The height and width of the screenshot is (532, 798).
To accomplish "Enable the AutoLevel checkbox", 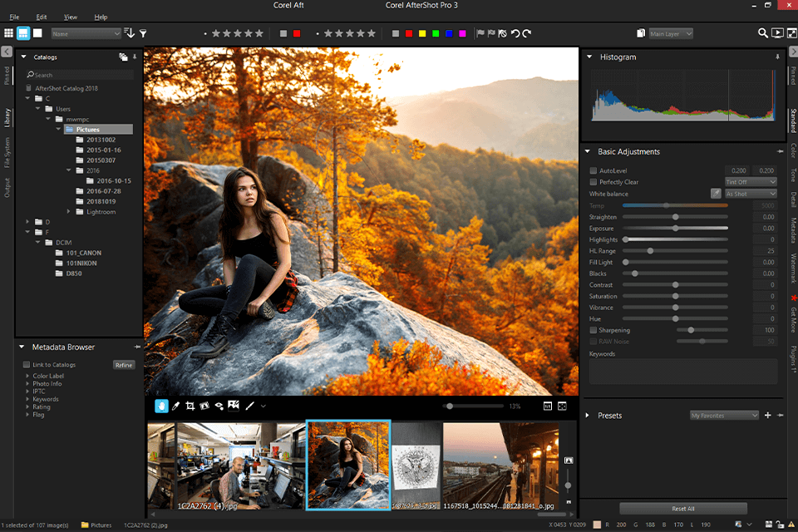I will click(593, 170).
